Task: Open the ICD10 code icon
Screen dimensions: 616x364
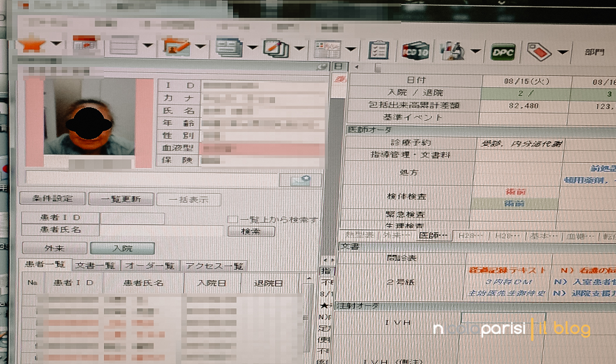Action: [415, 51]
